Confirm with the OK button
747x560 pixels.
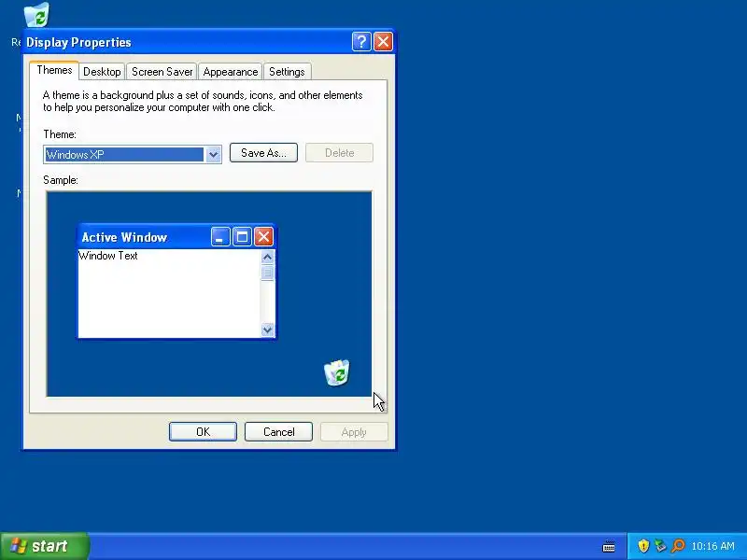click(x=203, y=432)
